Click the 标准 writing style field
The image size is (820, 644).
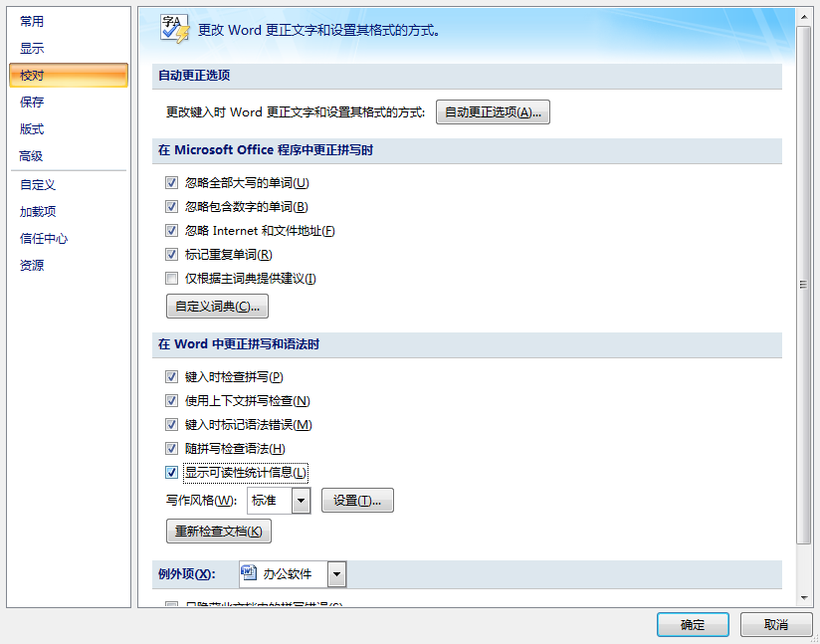[x=270, y=501]
